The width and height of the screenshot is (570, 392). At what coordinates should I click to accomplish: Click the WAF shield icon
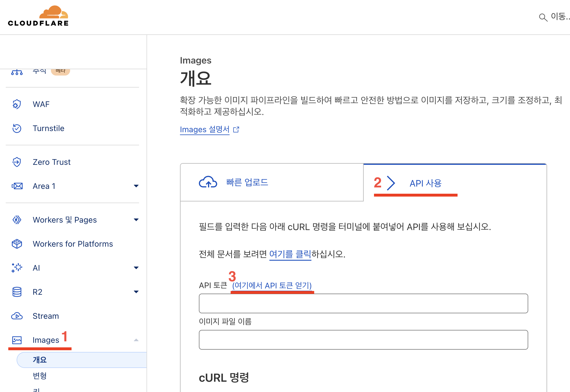click(x=17, y=104)
